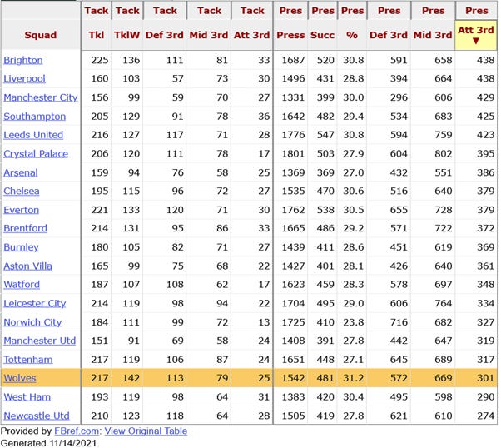Select Wolves' TklW value 142
This screenshot has width=501, height=448.
tap(131, 378)
